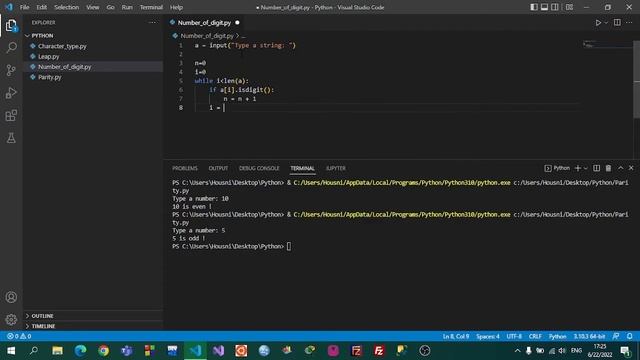This screenshot has height=360, width=640.
Task: Close the terminal panel
Action: tap(631, 168)
